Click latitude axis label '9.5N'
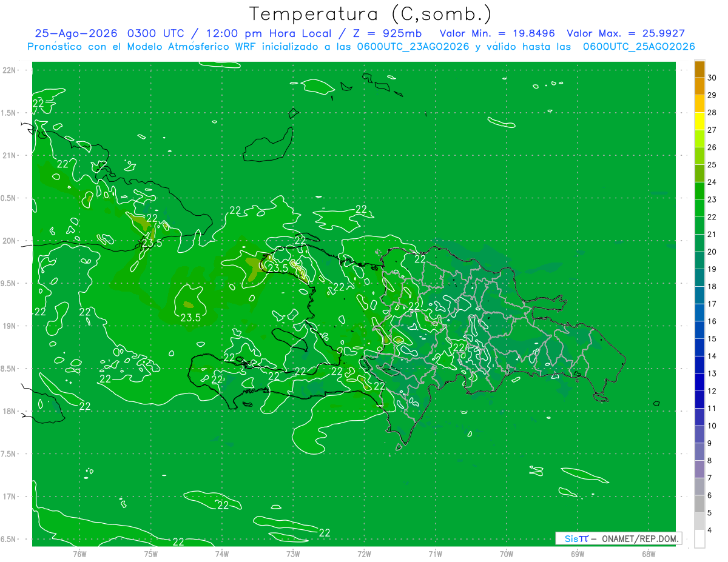The width and height of the screenshot is (728, 562). (x=9, y=283)
